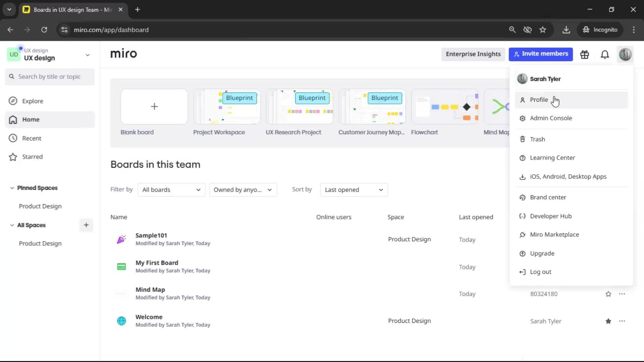This screenshot has width=644, height=362.
Task: Click the download apps icon in menu
Action: tap(522, 177)
